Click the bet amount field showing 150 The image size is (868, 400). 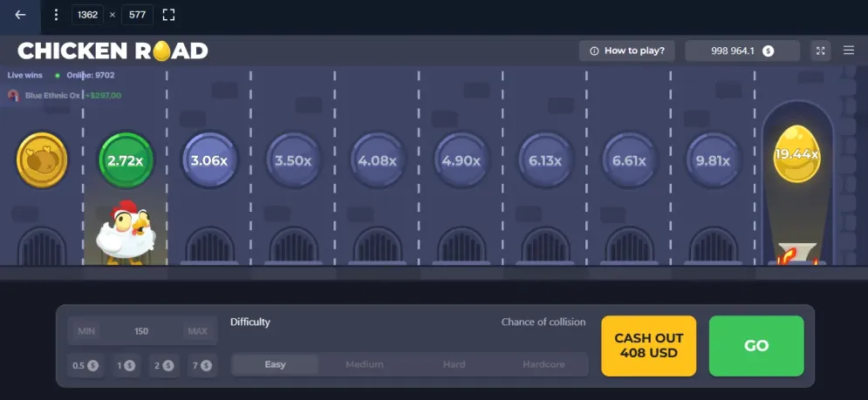pos(141,331)
